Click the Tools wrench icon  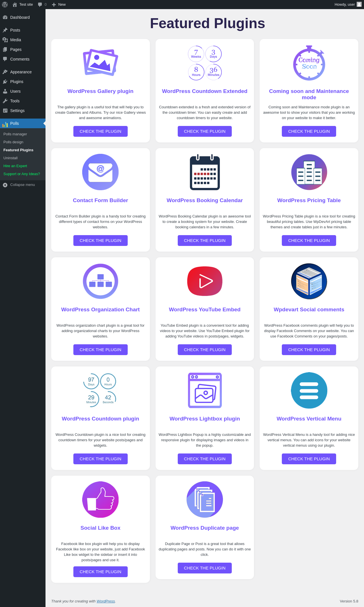click(5, 101)
